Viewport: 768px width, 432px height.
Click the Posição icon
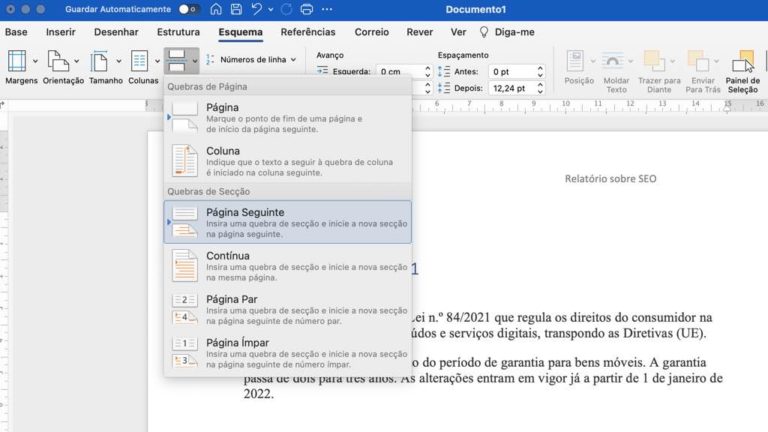click(576, 62)
